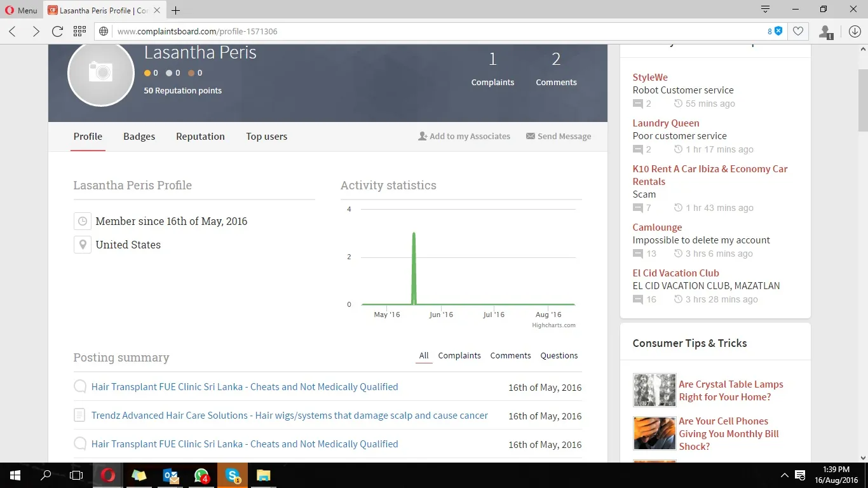Select the Profile tab
Image resolution: width=868 pixels, height=488 pixels.
88,137
